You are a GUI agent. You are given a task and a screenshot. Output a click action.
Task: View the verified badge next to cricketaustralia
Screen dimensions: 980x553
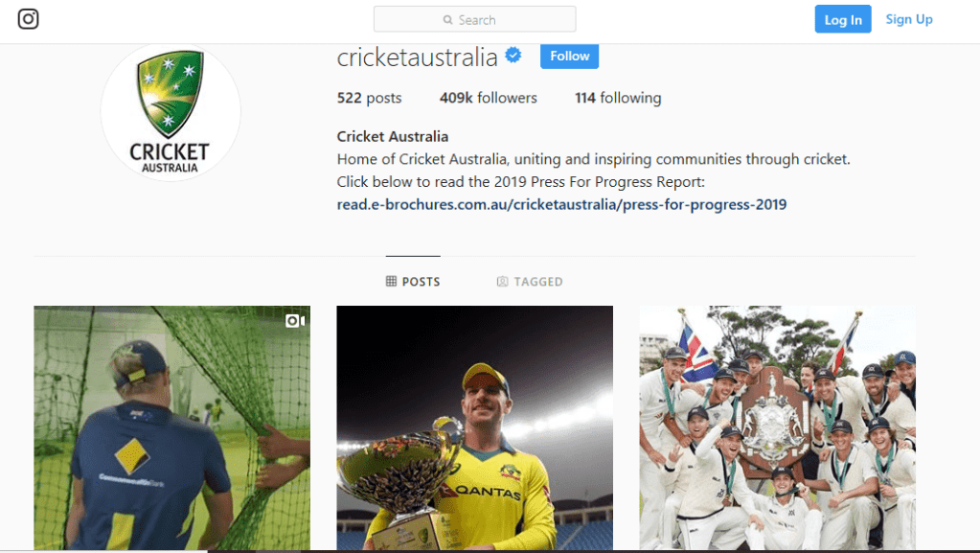[x=513, y=55]
